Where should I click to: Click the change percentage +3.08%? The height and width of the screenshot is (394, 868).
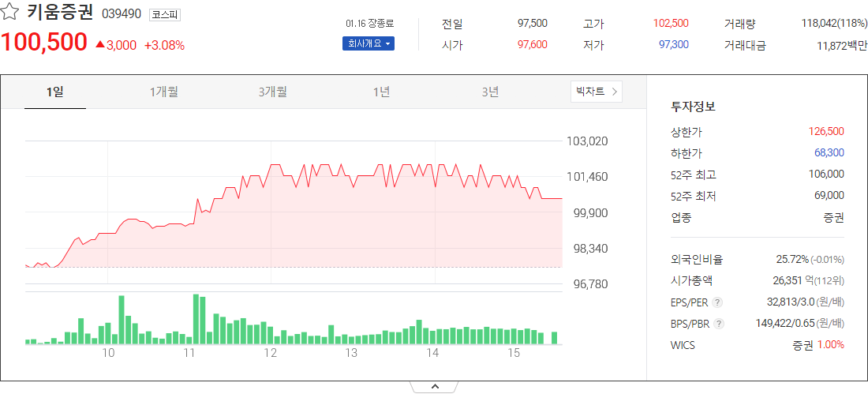pos(164,46)
